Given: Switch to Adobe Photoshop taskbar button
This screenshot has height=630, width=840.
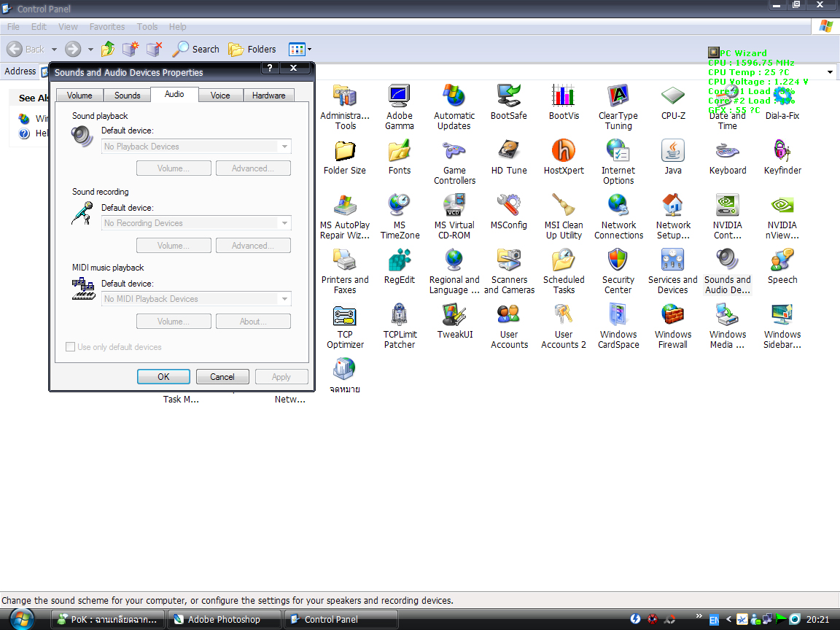Looking at the screenshot, I should (224, 619).
